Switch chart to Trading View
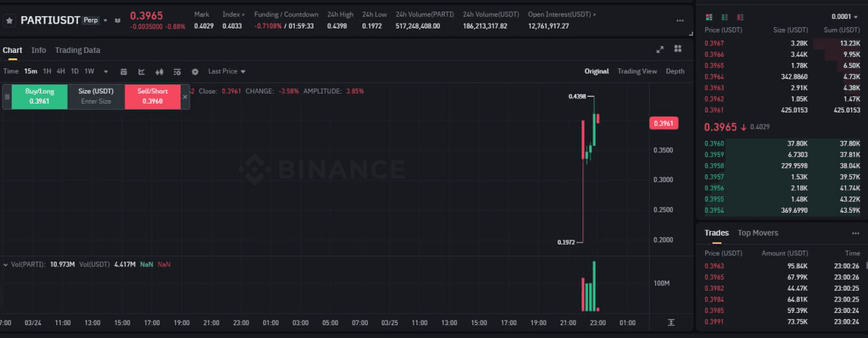 coord(637,71)
